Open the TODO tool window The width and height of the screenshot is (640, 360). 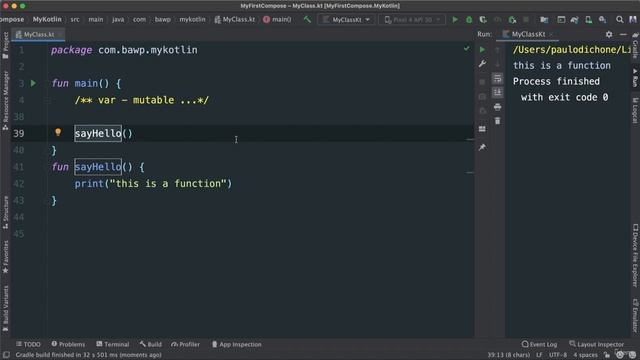coord(28,344)
